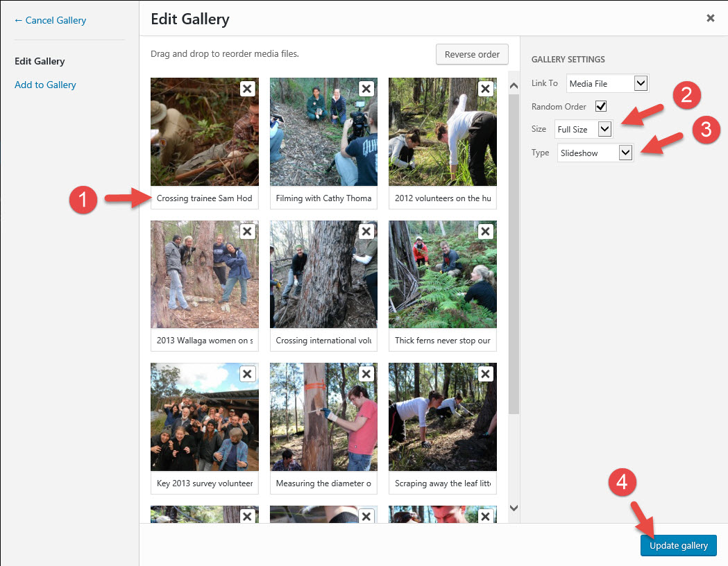Remove the 'Scraping away the leaf litter' image
The height and width of the screenshot is (566, 728).
(x=485, y=374)
